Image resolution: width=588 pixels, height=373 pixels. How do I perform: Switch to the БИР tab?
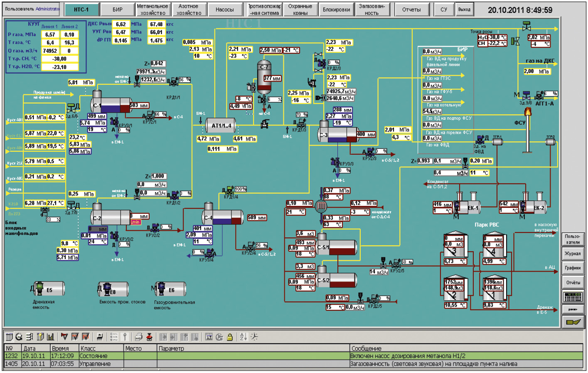pyautogui.click(x=118, y=9)
